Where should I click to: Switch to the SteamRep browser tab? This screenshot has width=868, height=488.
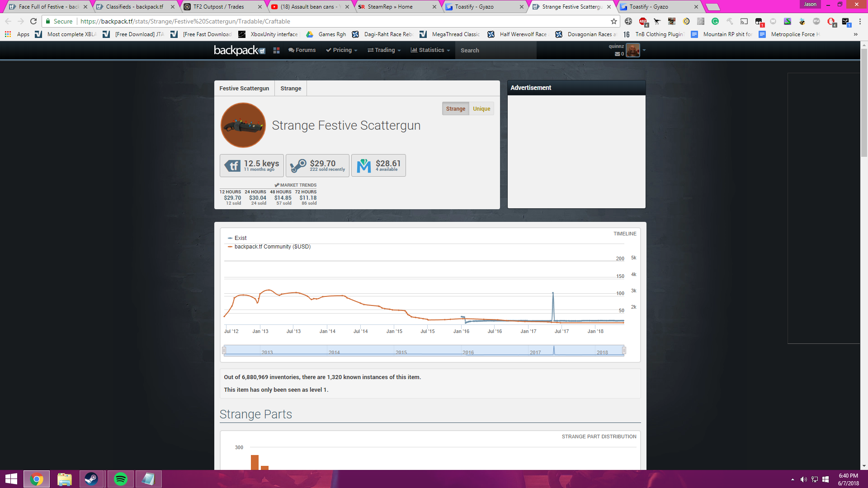(389, 7)
